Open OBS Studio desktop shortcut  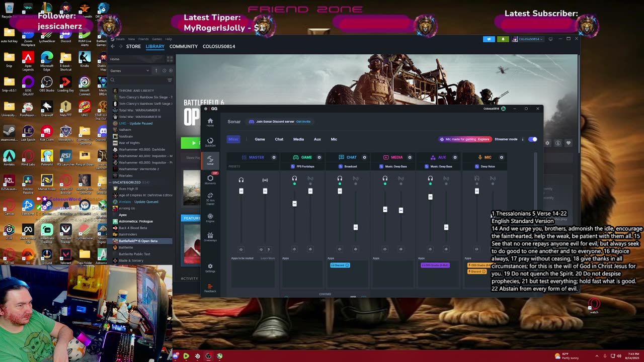(x=47, y=83)
